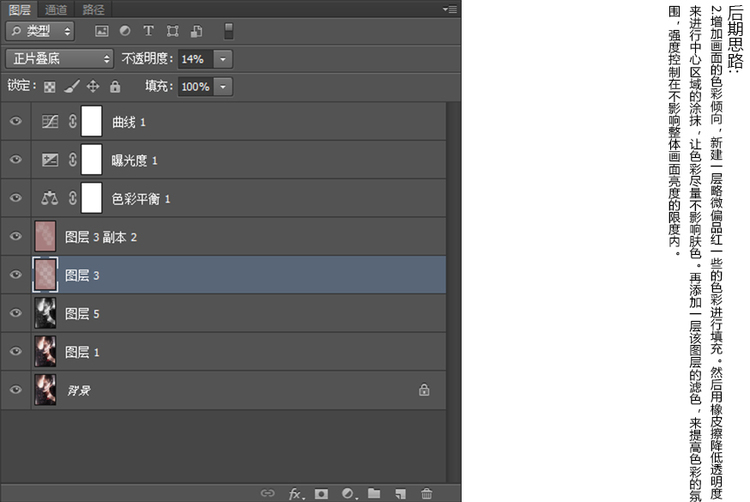Click the lock icon on 背景 layer
The height and width of the screenshot is (502, 750).
point(424,390)
